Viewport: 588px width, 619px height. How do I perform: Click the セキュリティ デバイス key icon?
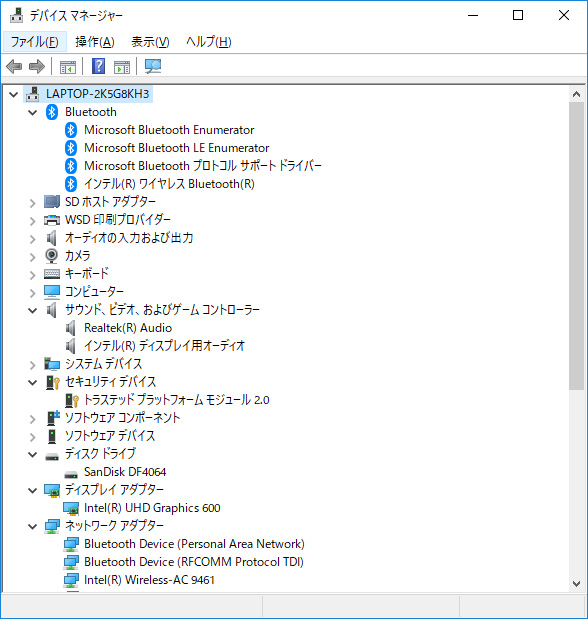(53, 382)
